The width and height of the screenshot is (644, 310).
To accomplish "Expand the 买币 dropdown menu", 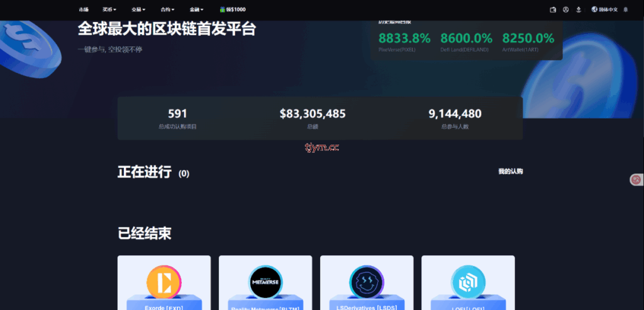I will pos(111,10).
